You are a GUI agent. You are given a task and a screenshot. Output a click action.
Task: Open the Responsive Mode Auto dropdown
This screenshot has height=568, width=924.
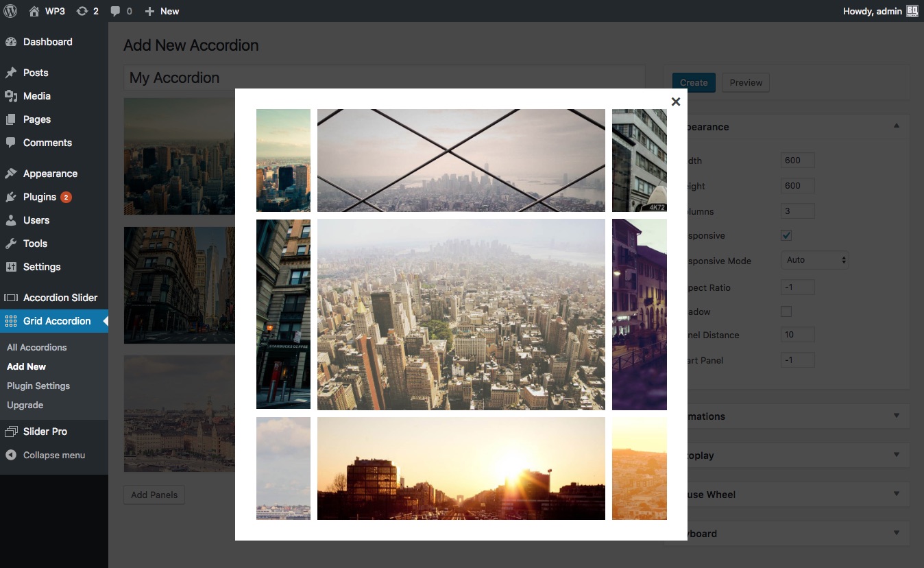[815, 260]
